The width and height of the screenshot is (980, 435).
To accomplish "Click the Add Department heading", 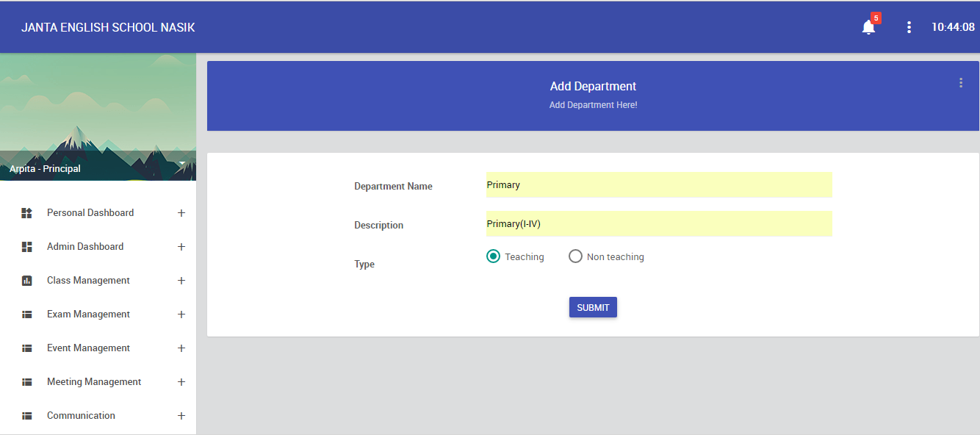I will pos(593,86).
